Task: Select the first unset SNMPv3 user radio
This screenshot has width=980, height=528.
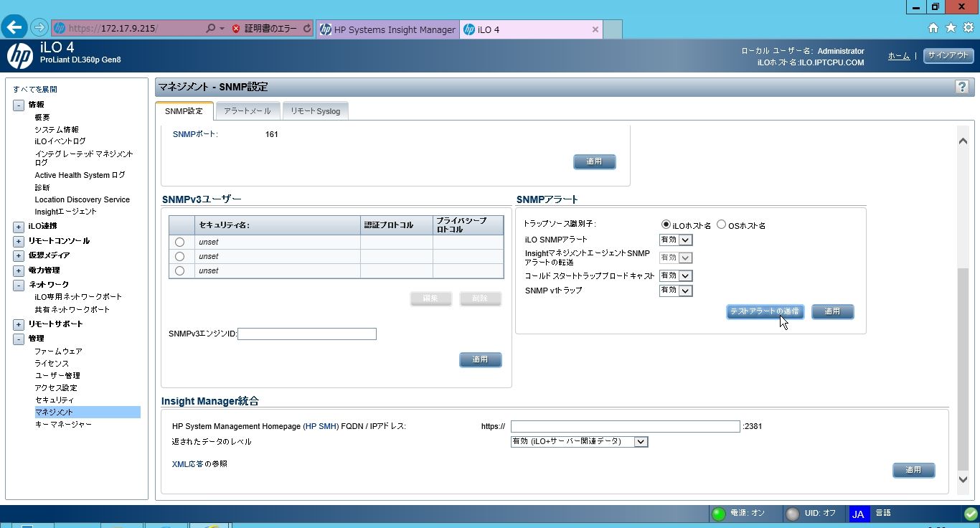Action: [179, 242]
